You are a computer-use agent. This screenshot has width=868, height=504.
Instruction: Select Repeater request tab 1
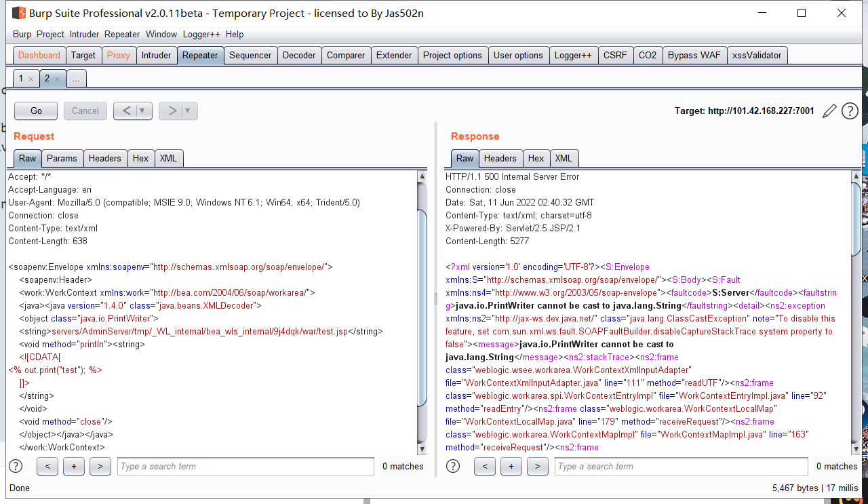[x=21, y=79]
